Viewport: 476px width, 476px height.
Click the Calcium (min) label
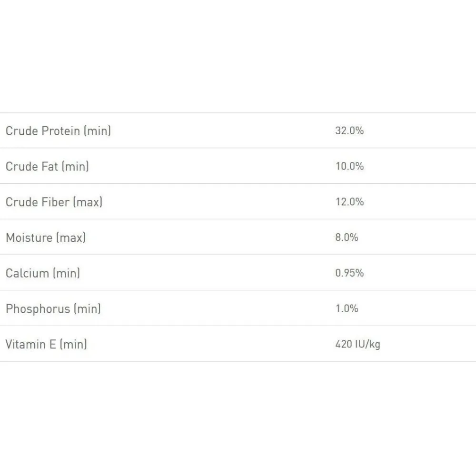tap(43, 273)
